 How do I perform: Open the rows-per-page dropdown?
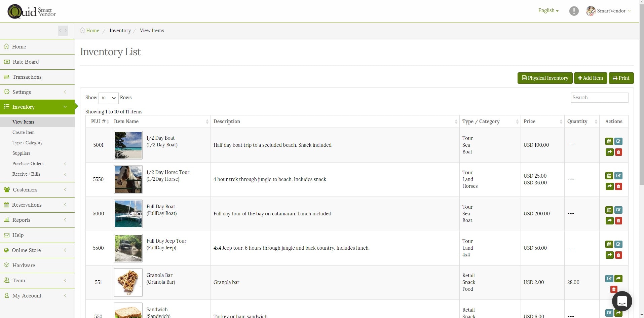[108, 98]
